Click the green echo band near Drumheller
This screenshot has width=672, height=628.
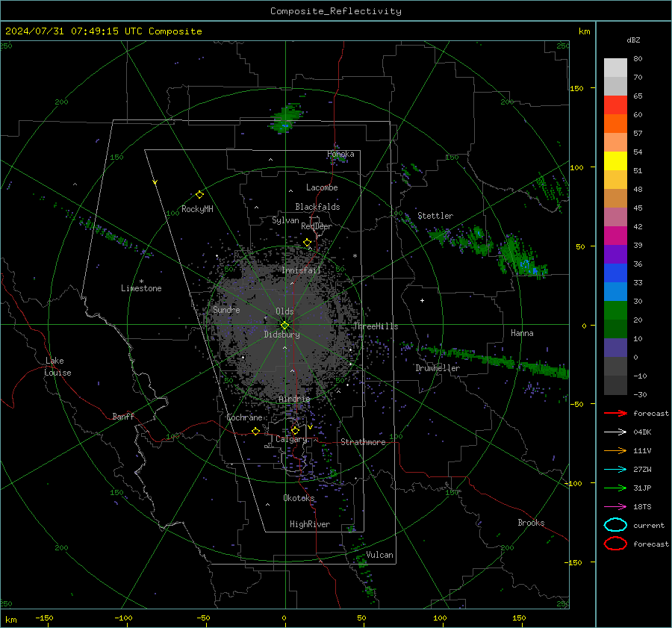pyautogui.click(x=493, y=359)
